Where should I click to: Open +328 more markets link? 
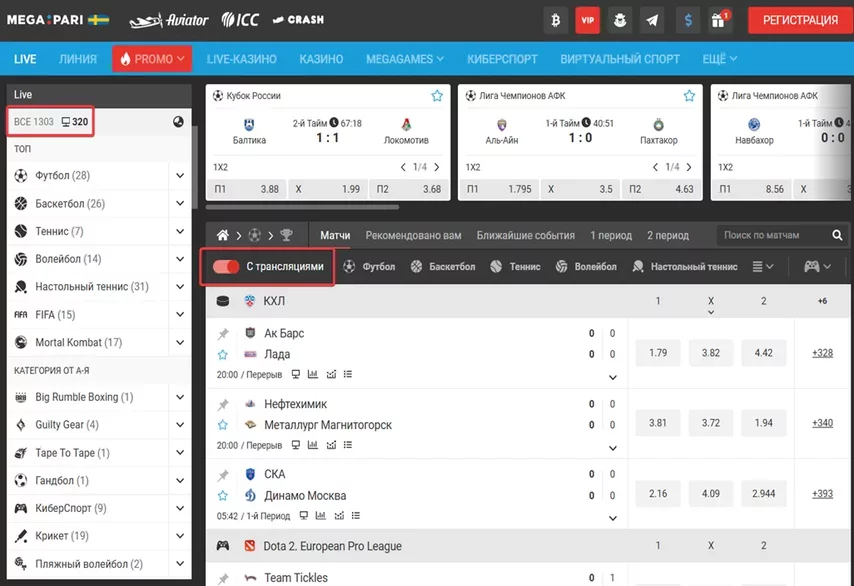pos(822,353)
